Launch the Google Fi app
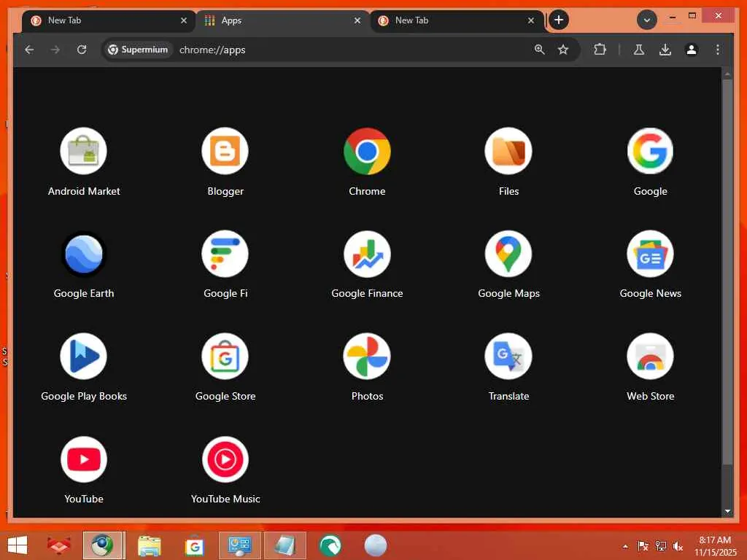 225,254
